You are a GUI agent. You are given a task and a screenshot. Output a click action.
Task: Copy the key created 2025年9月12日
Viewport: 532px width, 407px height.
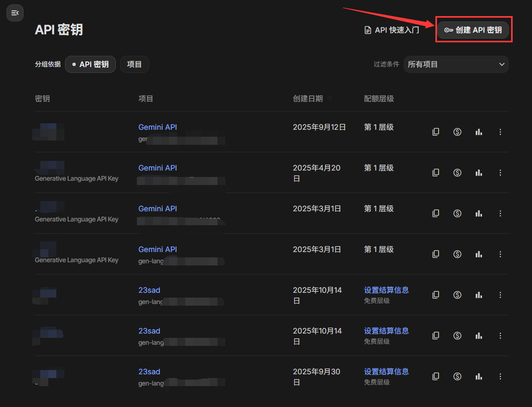(x=436, y=132)
